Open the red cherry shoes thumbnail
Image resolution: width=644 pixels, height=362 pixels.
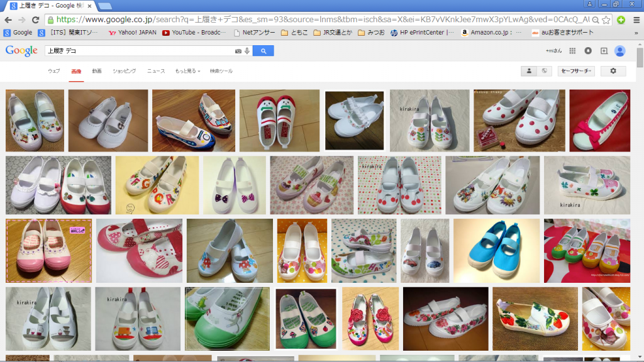(399, 185)
